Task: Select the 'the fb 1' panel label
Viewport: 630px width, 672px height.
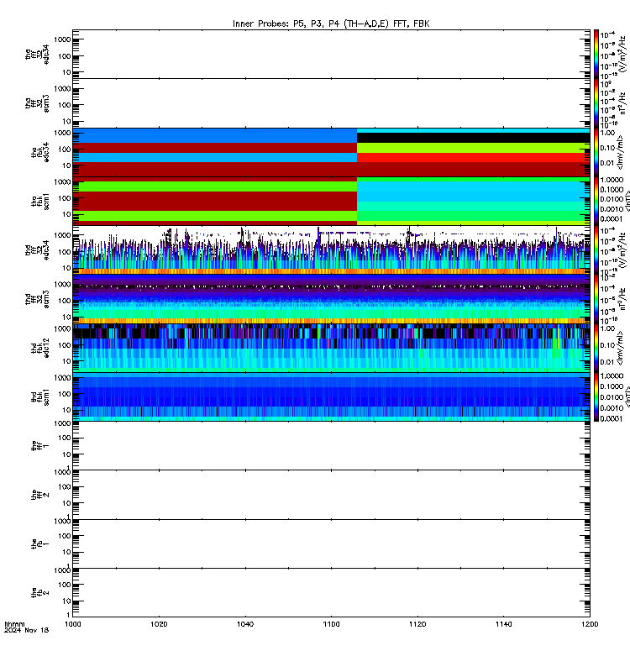Action: coord(40,543)
